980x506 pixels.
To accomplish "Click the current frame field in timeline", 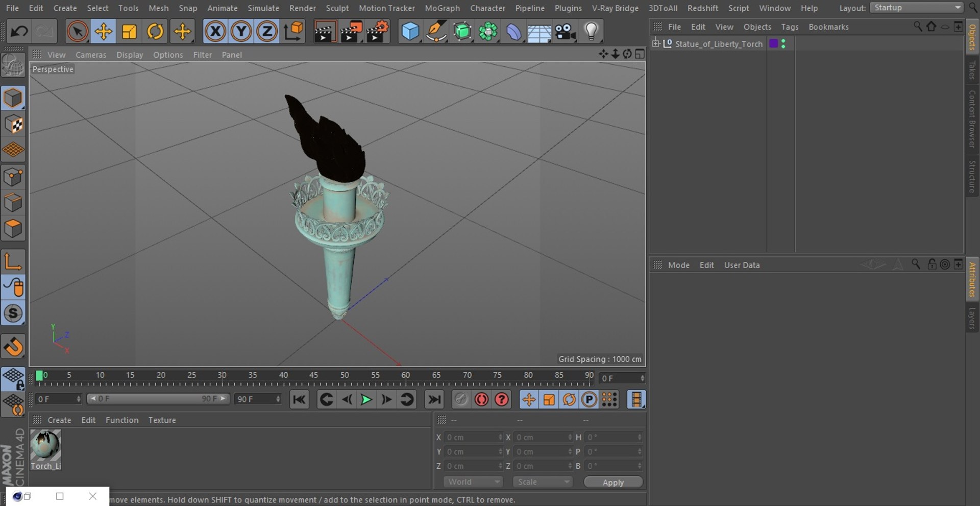I will (622, 378).
